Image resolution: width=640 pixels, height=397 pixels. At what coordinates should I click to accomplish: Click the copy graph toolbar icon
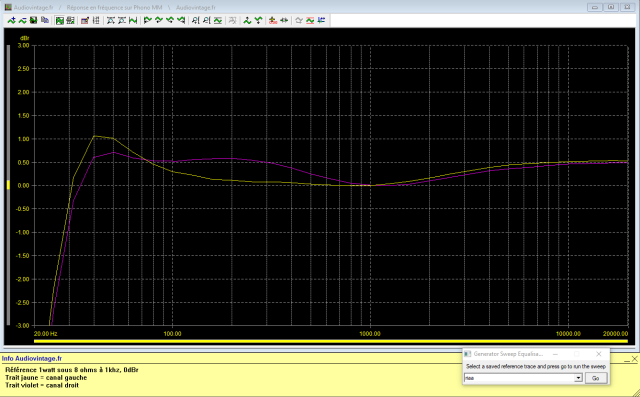pos(45,20)
